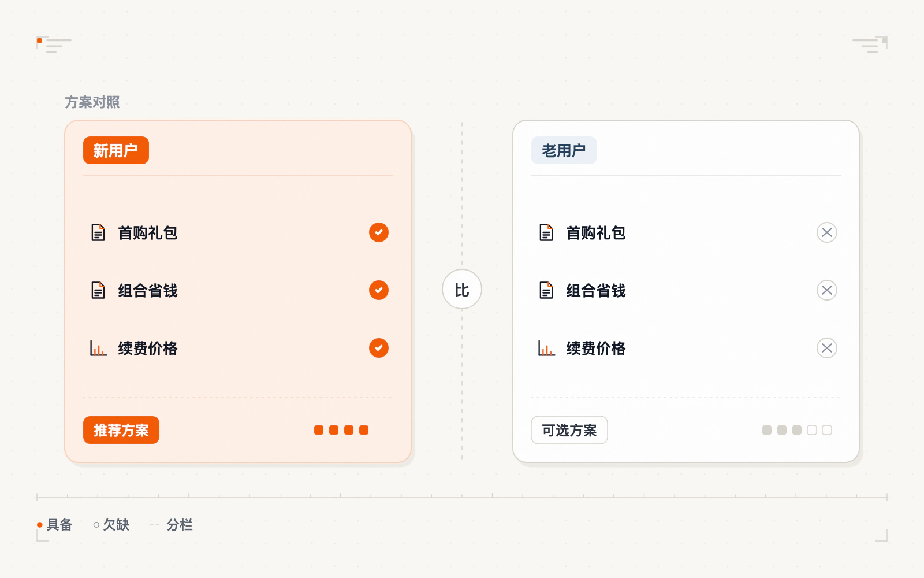Click the 组合省钱 label in 老用户 card
The height and width of the screenshot is (578, 924).
596,290
